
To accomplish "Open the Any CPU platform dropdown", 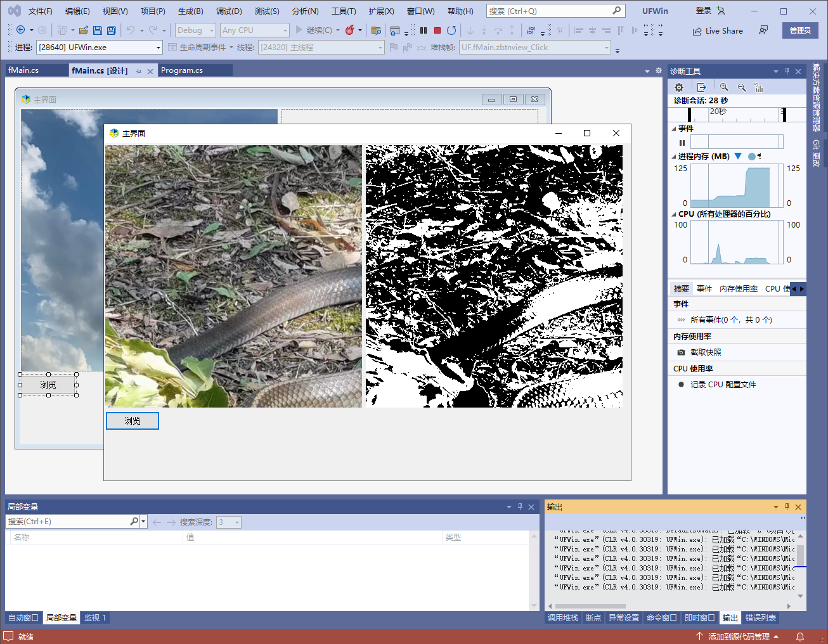I will 254,30.
